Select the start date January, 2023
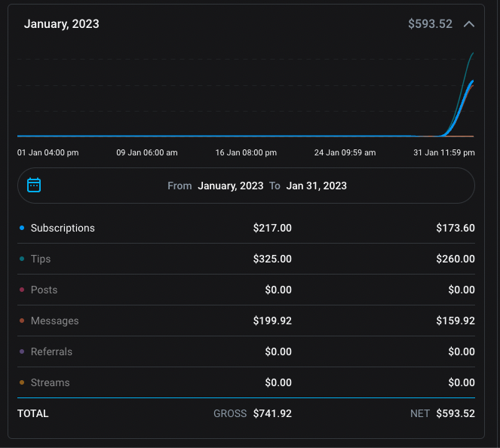Screen dimensions: 500x448 [231, 186]
